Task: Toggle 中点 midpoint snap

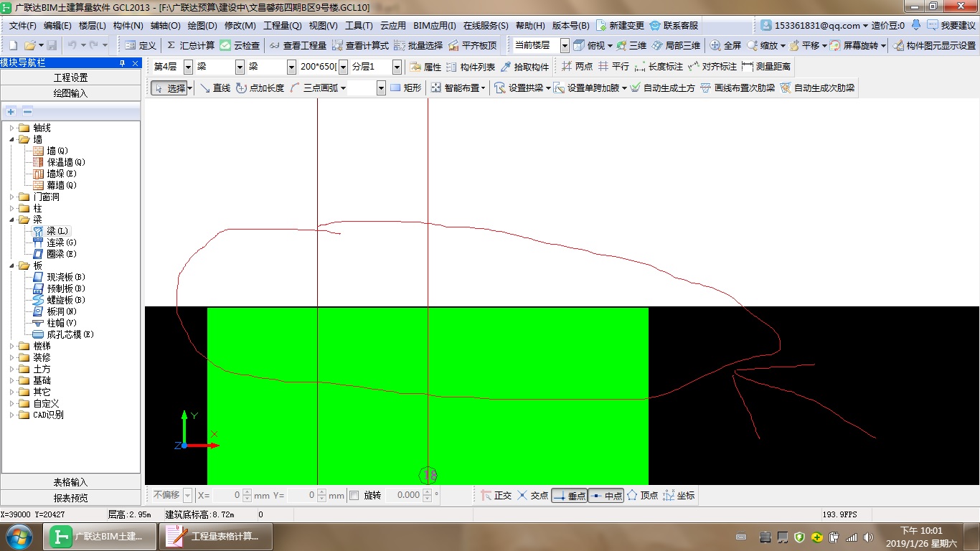Action: pyautogui.click(x=606, y=496)
